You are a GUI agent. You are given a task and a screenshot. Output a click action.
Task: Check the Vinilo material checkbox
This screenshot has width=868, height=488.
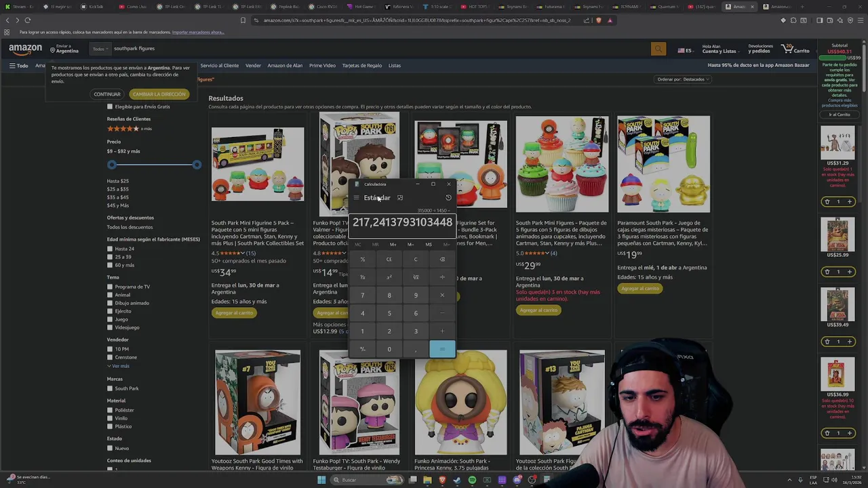[x=110, y=418]
